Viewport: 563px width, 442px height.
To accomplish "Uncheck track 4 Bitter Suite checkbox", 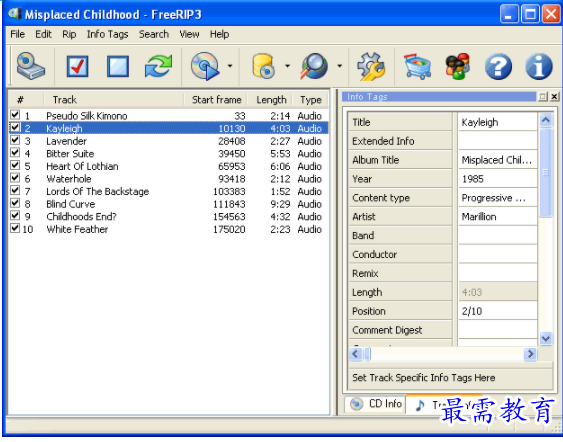I will tap(15, 152).
